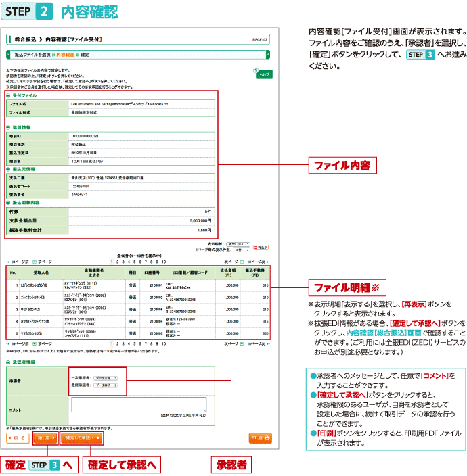467x476 pixels.
Task: Select page 8 in the bottom pagination
Action: [x=152, y=343]
